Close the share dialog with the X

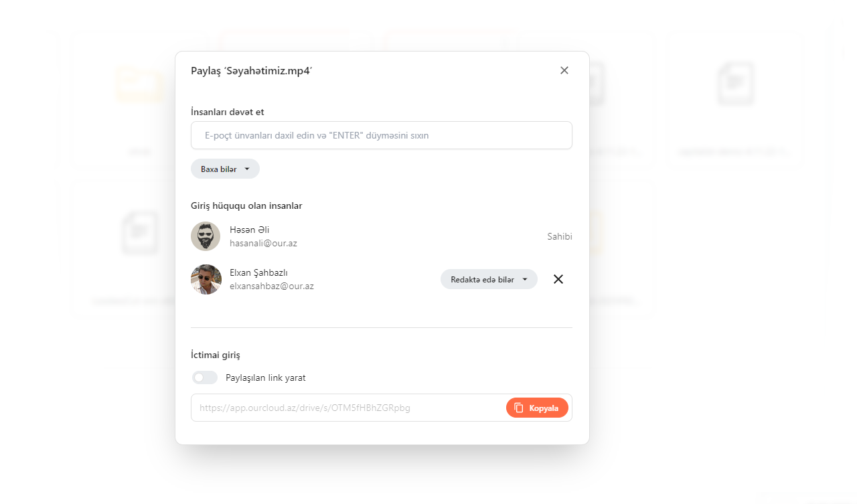point(564,70)
